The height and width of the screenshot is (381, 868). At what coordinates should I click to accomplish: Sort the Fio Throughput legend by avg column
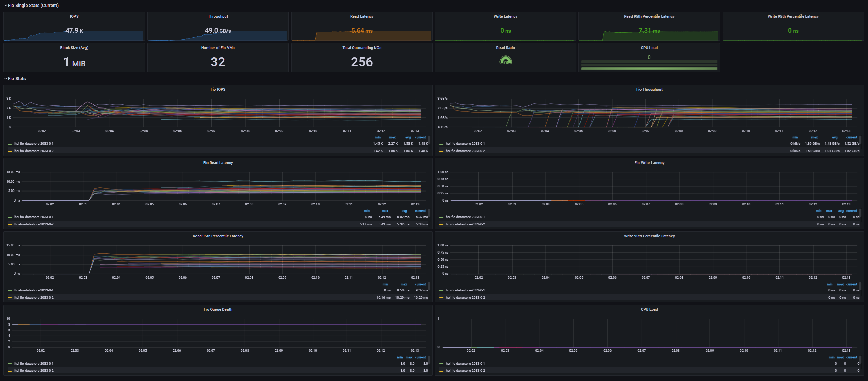click(835, 137)
